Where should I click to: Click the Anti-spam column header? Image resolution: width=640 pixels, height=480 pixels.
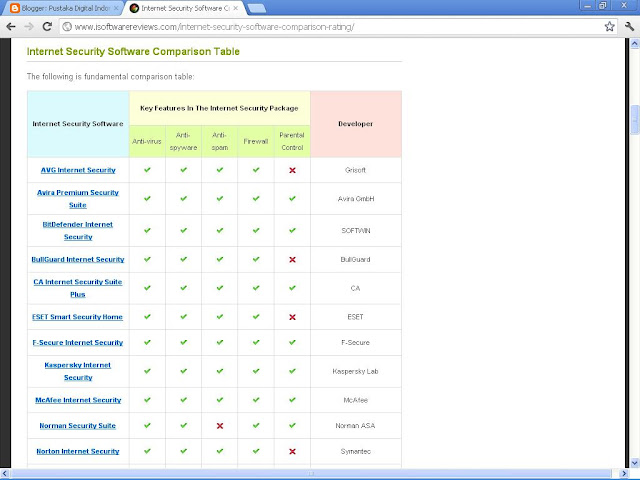point(220,142)
